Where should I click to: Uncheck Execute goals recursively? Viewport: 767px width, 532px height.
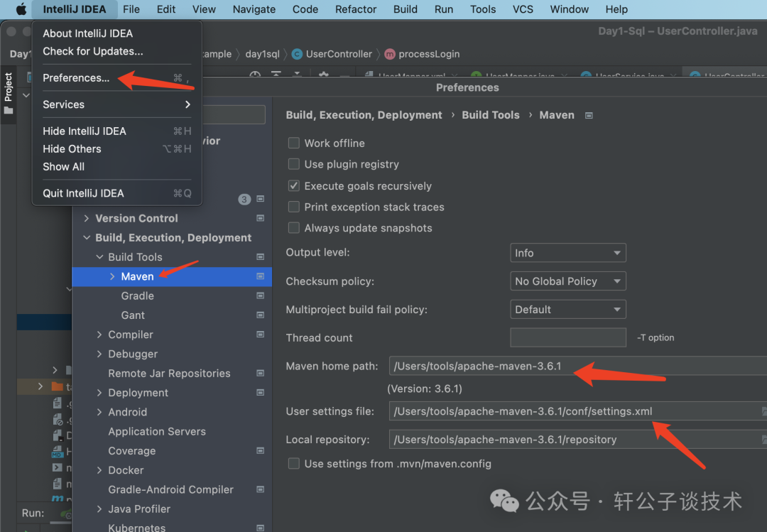pos(293,185)
